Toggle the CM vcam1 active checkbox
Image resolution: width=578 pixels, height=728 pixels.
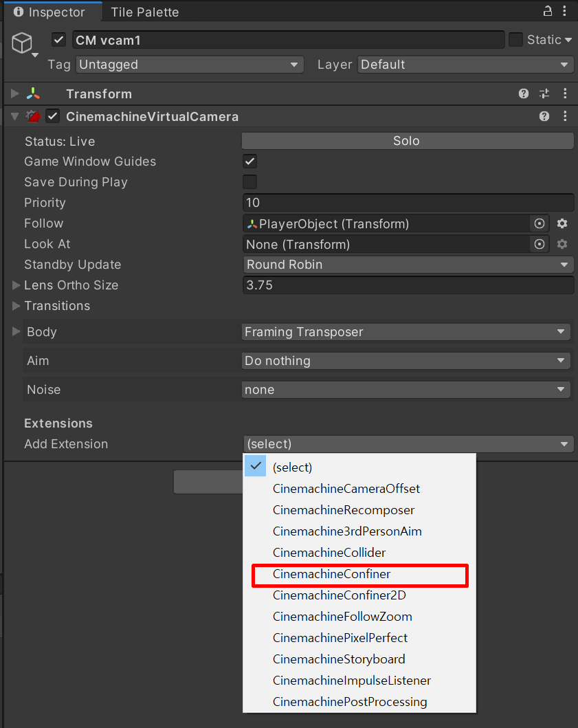click(x=58, y=40)
